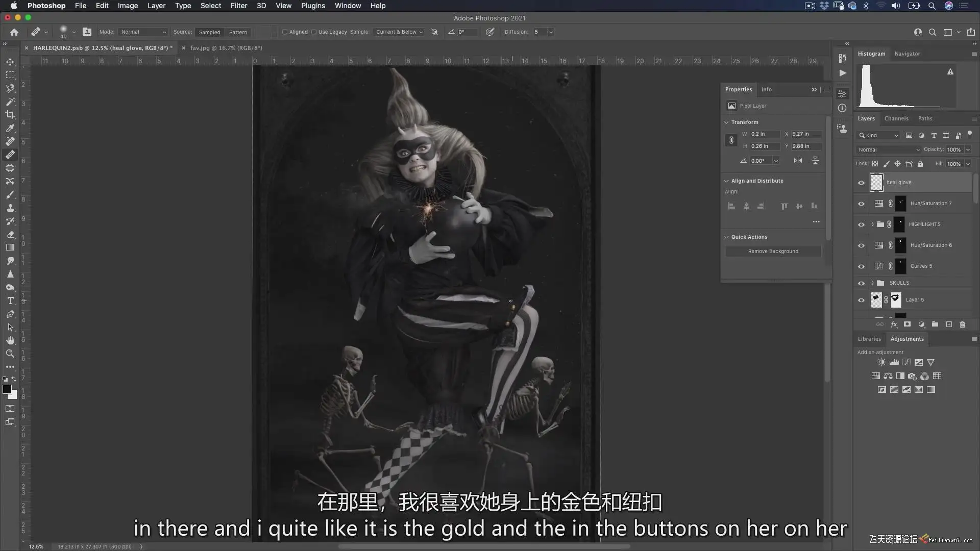Select the Zoom tool
Screen dimensions: 980x551
[x=10, y=354]
